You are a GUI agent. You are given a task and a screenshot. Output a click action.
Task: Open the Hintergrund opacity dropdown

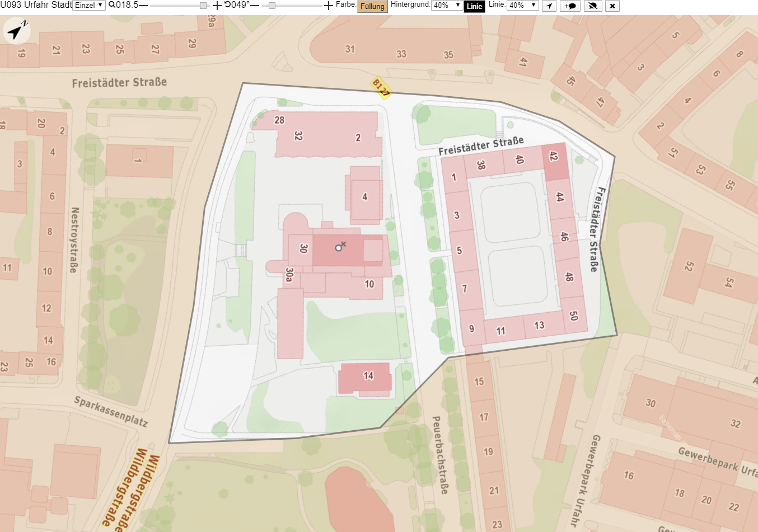pos(446,5)
